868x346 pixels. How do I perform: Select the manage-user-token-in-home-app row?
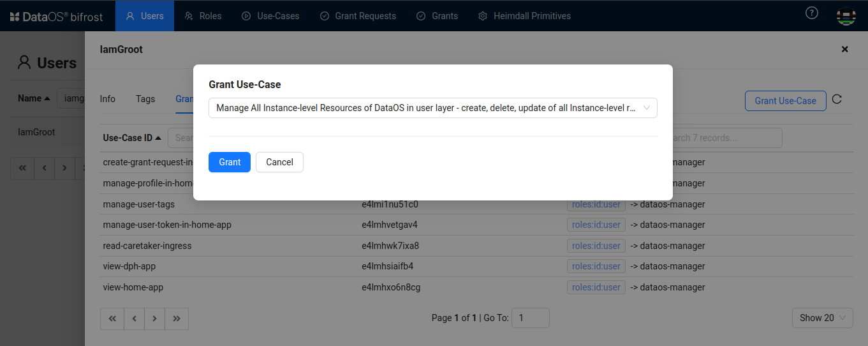[x=477, y=225]
